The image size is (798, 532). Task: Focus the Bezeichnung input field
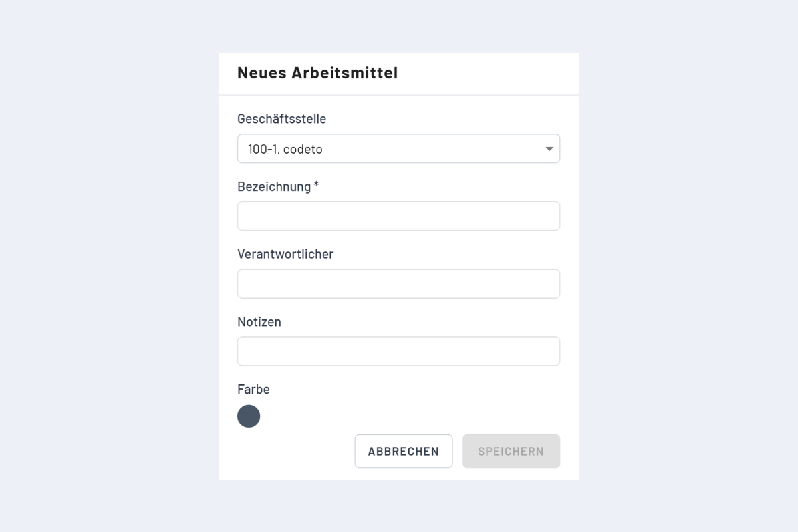(x=398, y=215)
